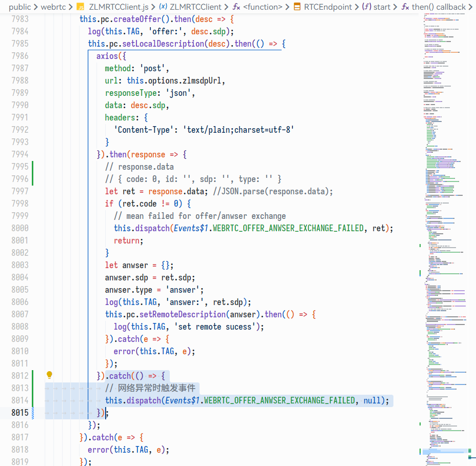476x466 pixels.
Task: Click the JS file icon in breadcrumb
Action: (81, 7)
